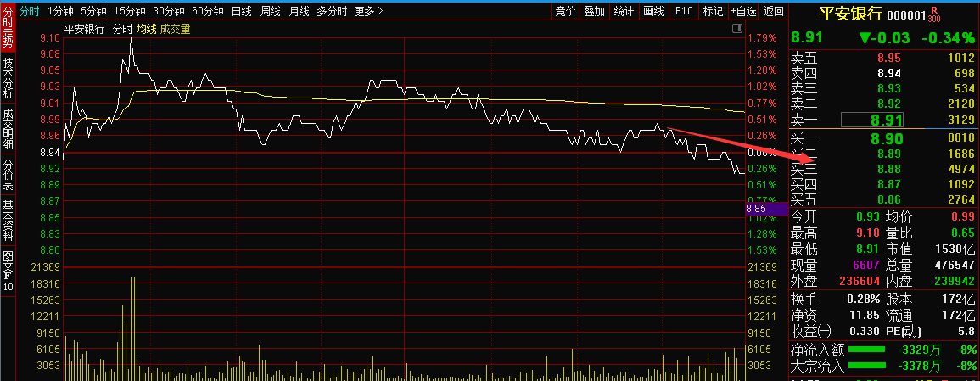This screenshot has width=980, height=381.
Task: Click the purple 8.85 price marker
Action: pos(767,210)
